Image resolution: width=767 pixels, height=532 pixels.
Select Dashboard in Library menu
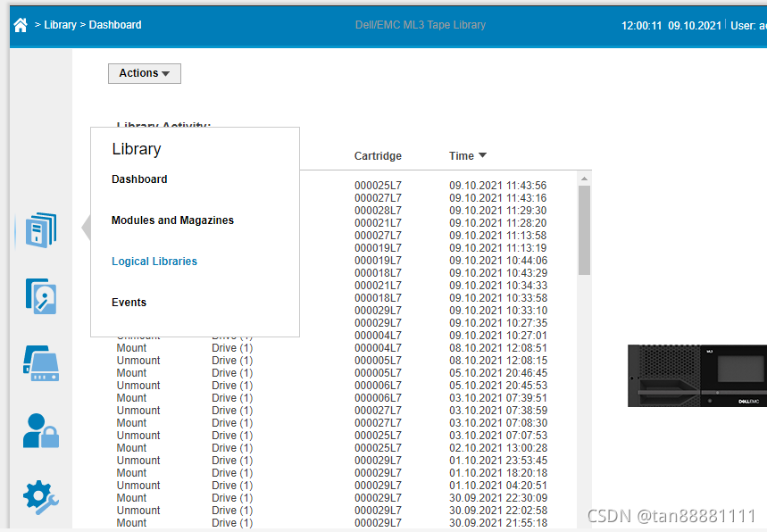pos(139,179)
